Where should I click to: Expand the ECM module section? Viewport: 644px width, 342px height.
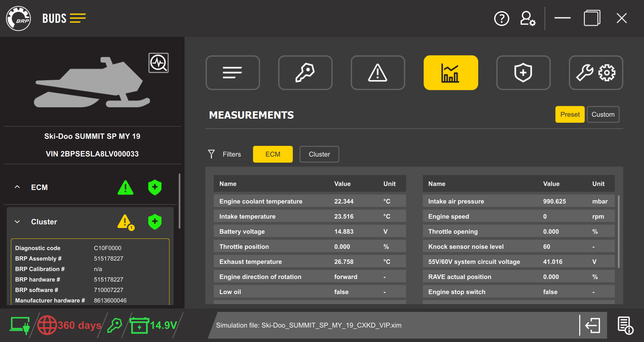point(17,187)
